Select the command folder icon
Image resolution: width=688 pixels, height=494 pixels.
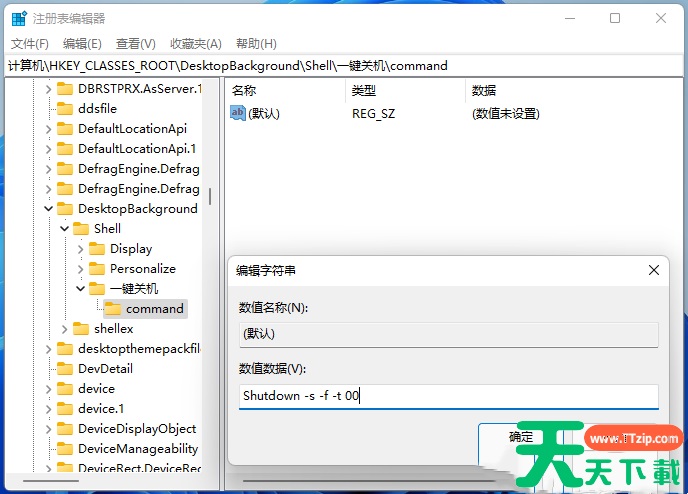113,309
